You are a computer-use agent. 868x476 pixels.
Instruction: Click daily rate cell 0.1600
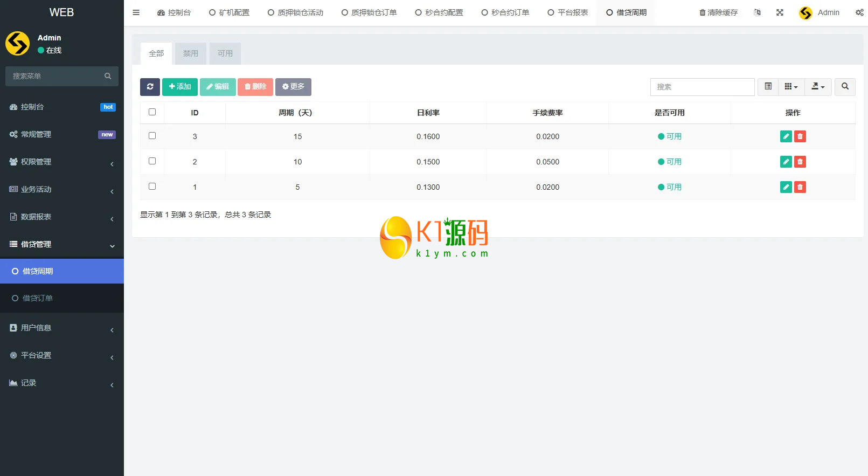(428, 136)
